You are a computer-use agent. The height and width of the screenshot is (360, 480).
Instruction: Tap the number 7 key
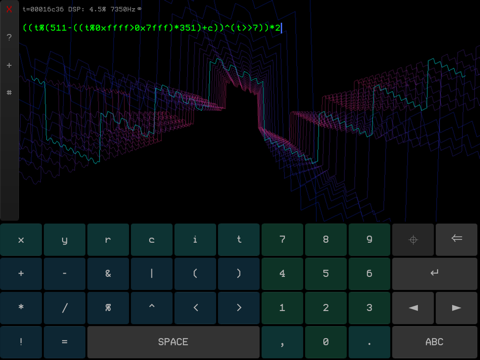coord(282,240)
